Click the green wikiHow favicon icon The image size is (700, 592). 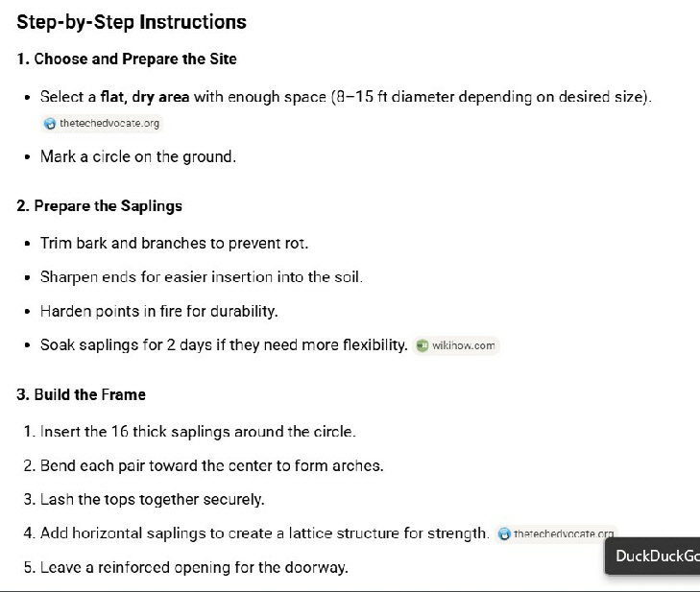click(x=422, y=345)
